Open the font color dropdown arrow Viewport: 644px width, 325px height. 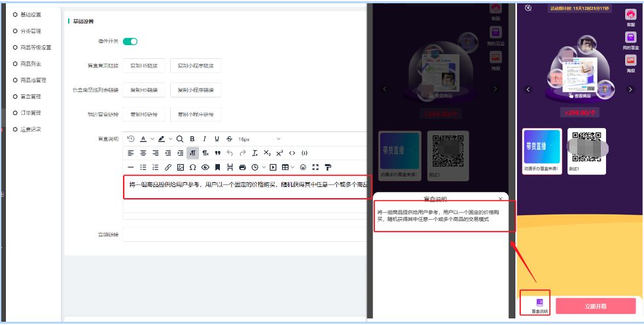click(x=152, y=139)
